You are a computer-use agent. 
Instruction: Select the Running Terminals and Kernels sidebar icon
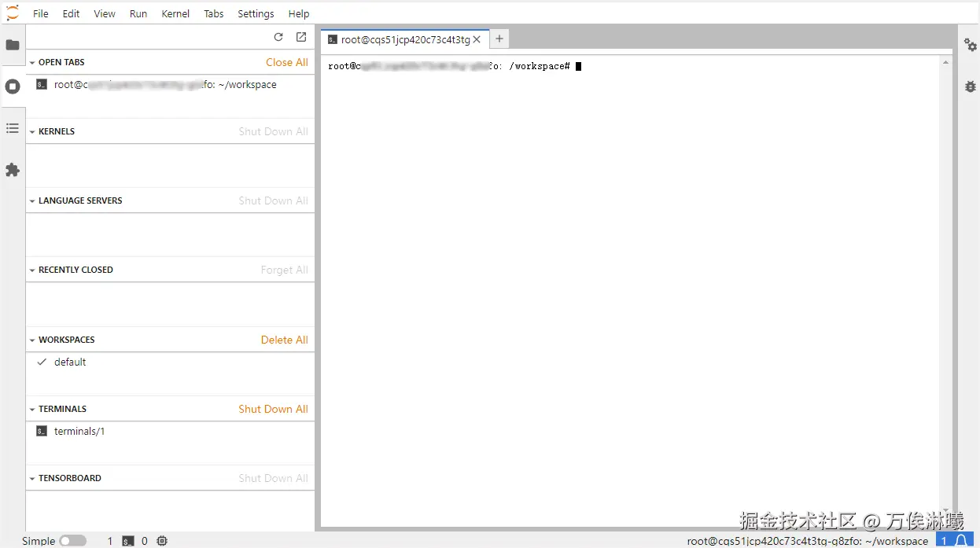click(13, 86)
